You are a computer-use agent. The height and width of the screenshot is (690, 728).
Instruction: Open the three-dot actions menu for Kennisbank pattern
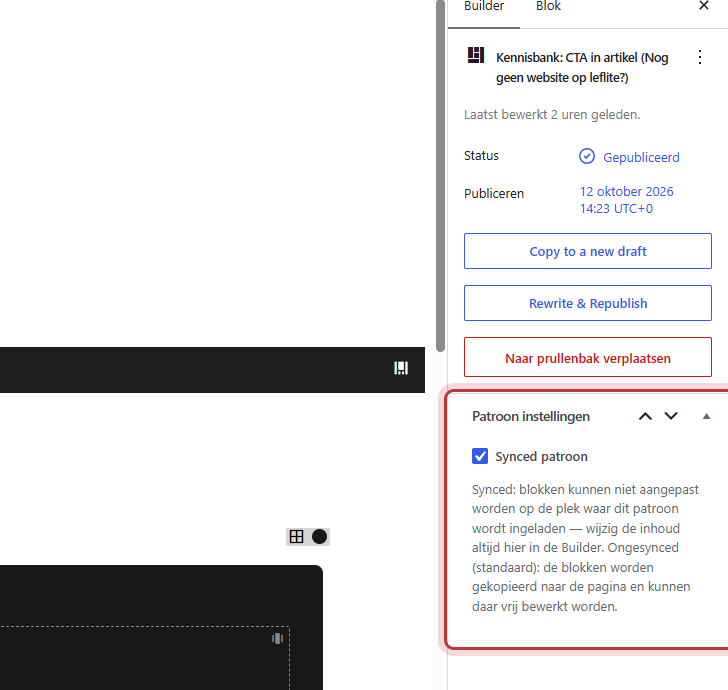pos(700,57)
